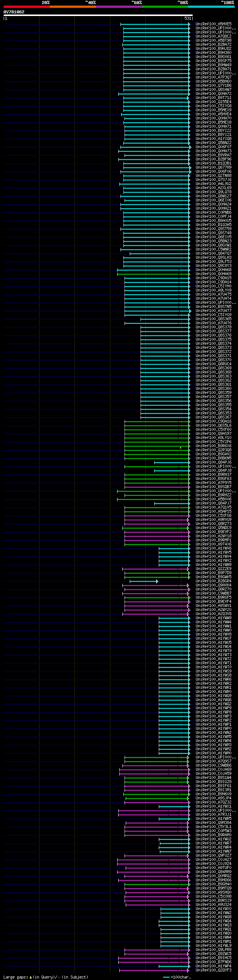Select hit UniRef100_B9SQB7
Image resolution: width=238 pixels, height=980 pixels.
coord(213,487)
